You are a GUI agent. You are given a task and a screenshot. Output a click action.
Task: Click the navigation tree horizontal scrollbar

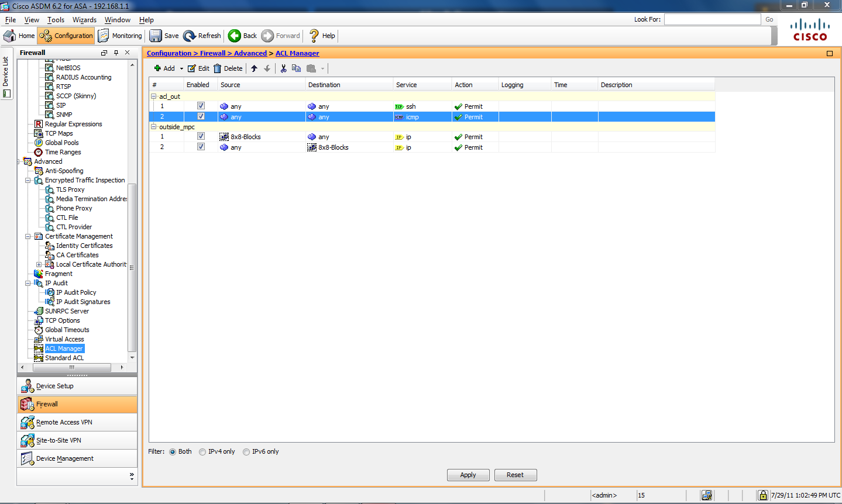[x=72, y=367]
